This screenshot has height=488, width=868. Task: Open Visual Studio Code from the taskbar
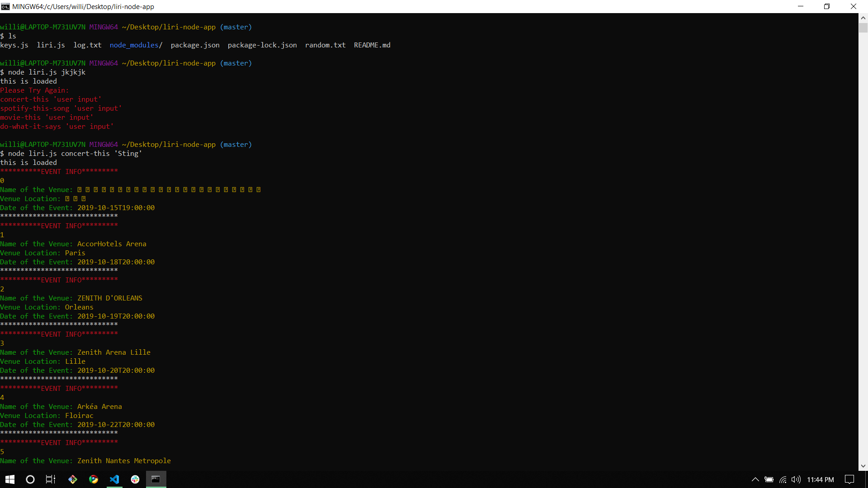click(x=114, y=479)
